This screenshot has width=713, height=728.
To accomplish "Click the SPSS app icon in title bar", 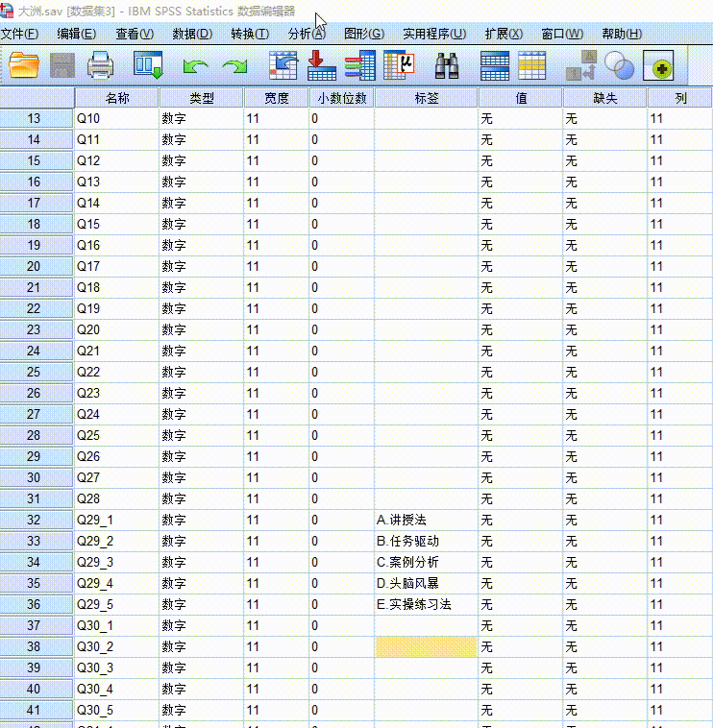I will [x=7, y=10].
